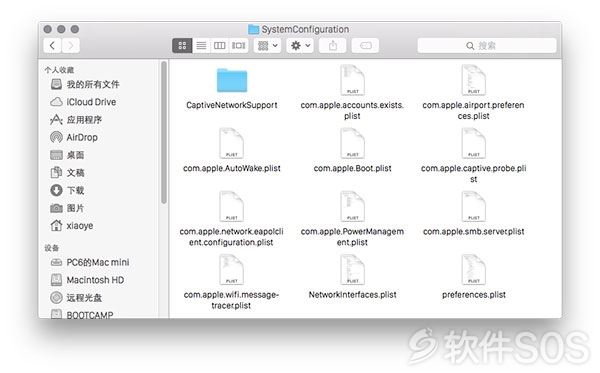Click the sidebar vertical scrollbar

[x=164, y=132]
